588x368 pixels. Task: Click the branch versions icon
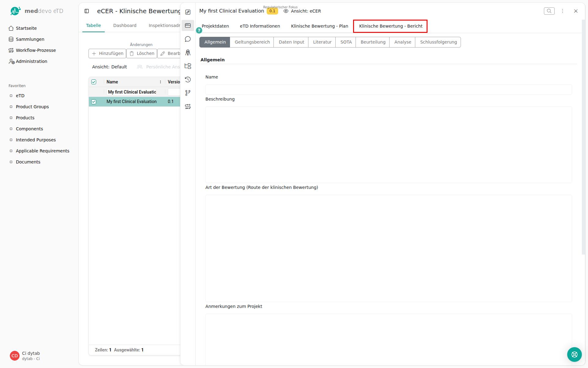(188, 93)
